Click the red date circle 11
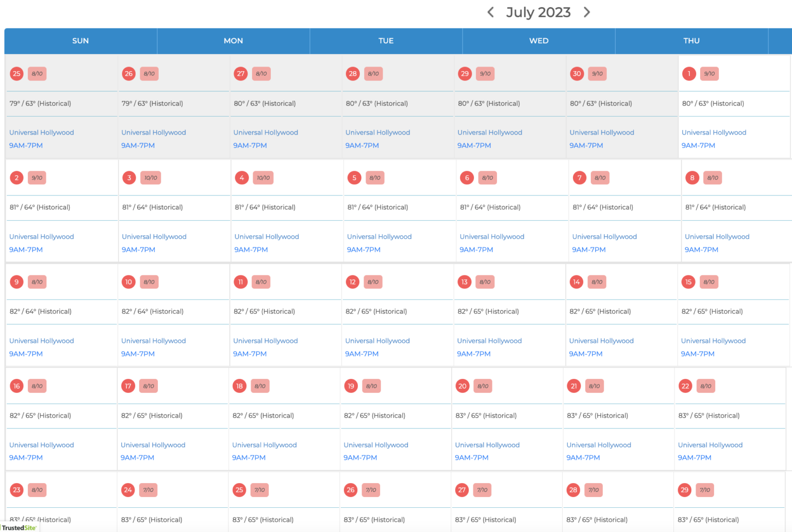This screenshot has width=792, height=532. point(240,282)
